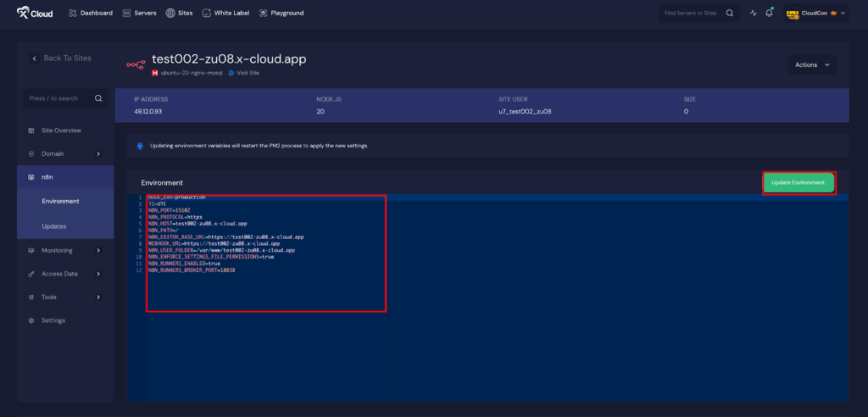Click the xCloud logo

click(36, 13)
